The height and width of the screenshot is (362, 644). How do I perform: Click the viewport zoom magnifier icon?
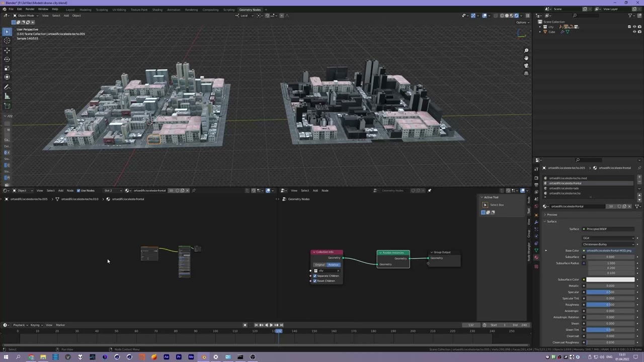pos(526,50)
